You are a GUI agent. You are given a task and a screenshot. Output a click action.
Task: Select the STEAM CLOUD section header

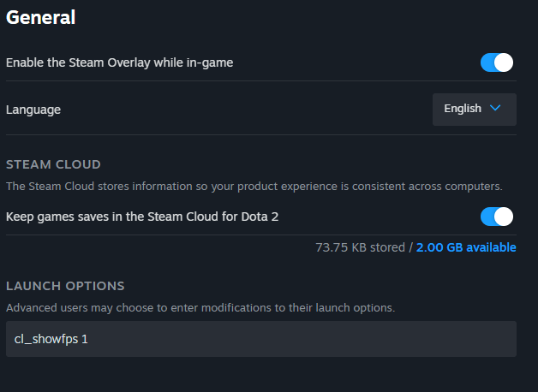[53, 164]
